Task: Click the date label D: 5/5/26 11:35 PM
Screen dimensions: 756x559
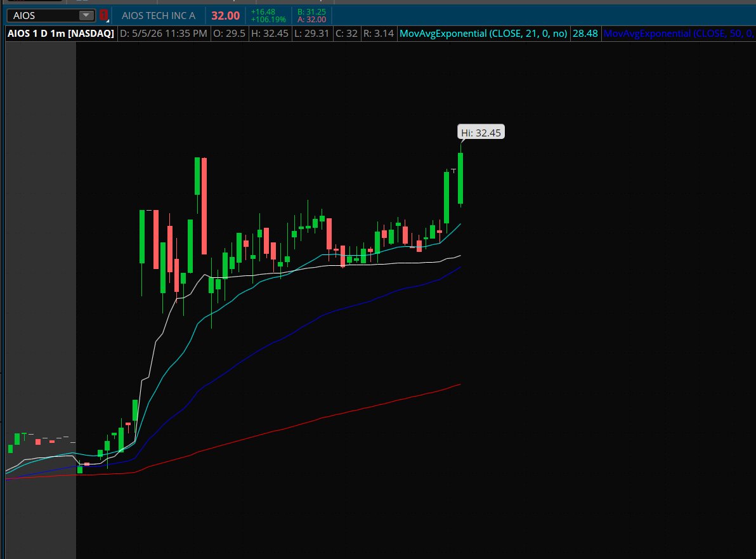Action: [164, 33]
